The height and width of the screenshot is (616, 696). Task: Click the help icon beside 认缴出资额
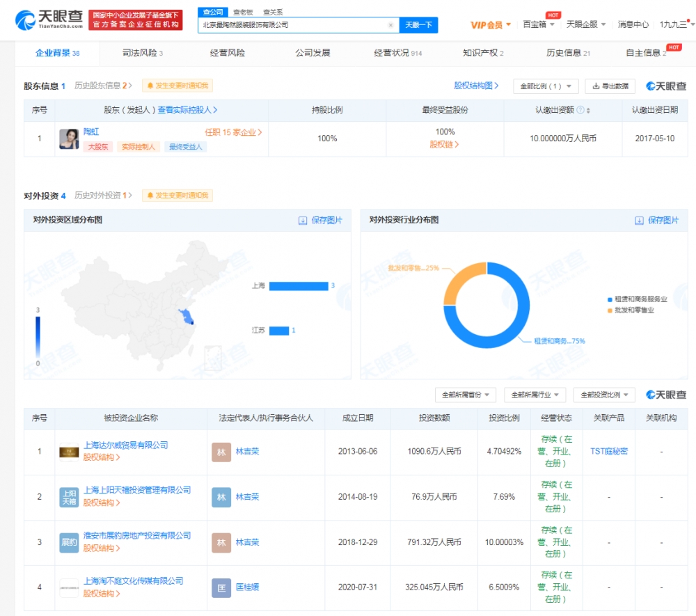click(588, 111)
